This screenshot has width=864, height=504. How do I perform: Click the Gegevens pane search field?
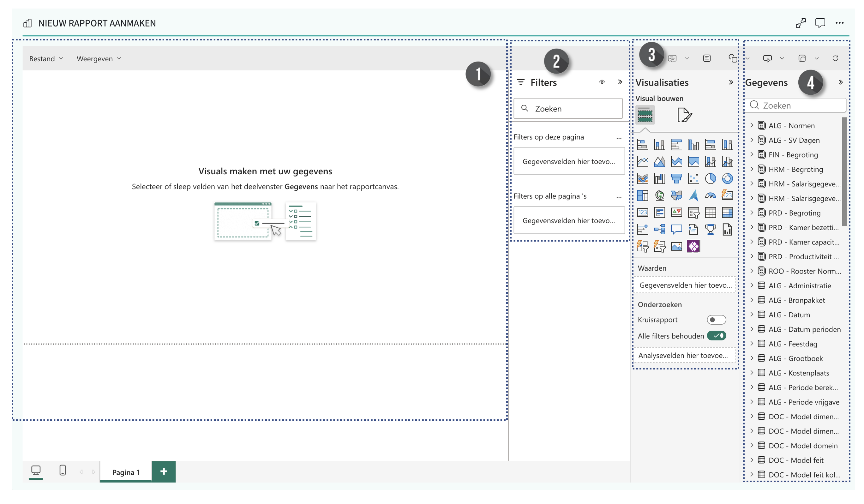coord(799,105)
